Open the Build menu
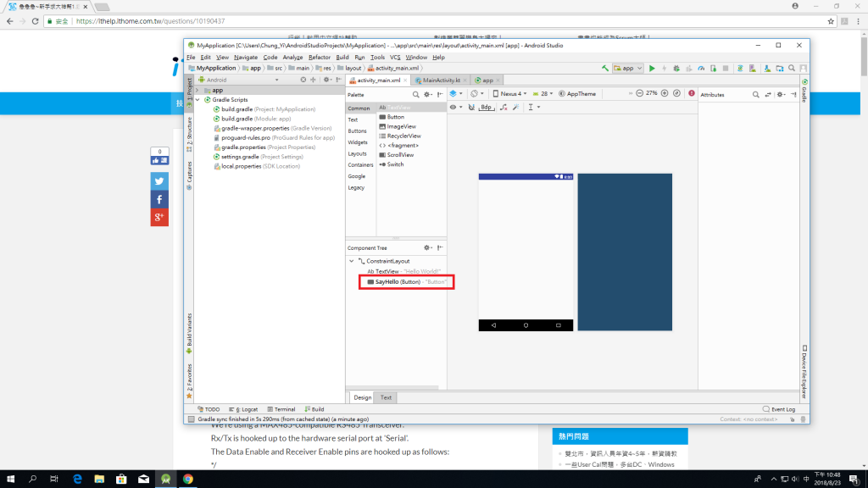This screenshot has height=488, width=868. [342, 57]
